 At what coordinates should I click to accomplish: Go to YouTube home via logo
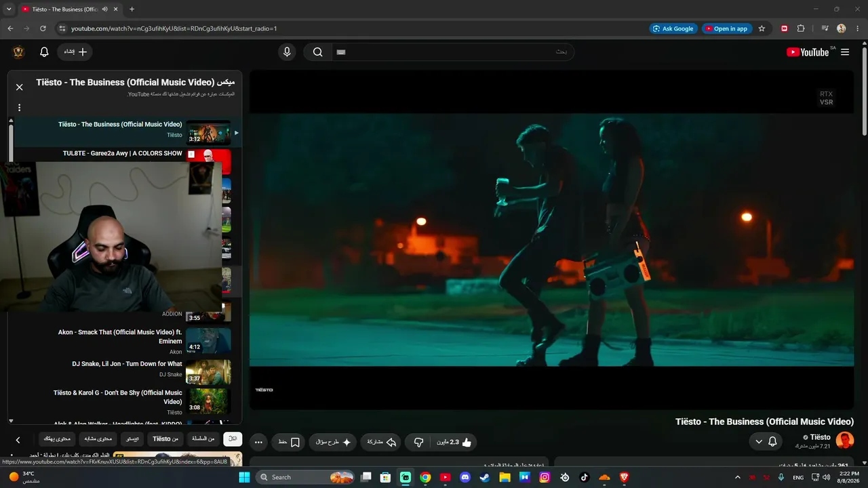808,52
